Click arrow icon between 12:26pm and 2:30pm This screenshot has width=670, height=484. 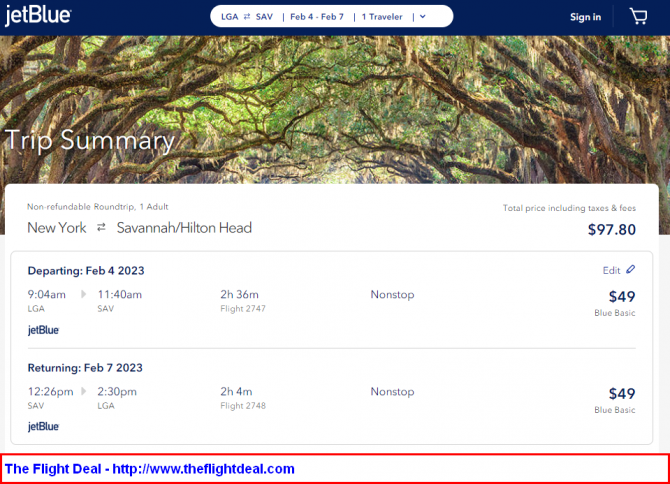(x=83, y=391)
